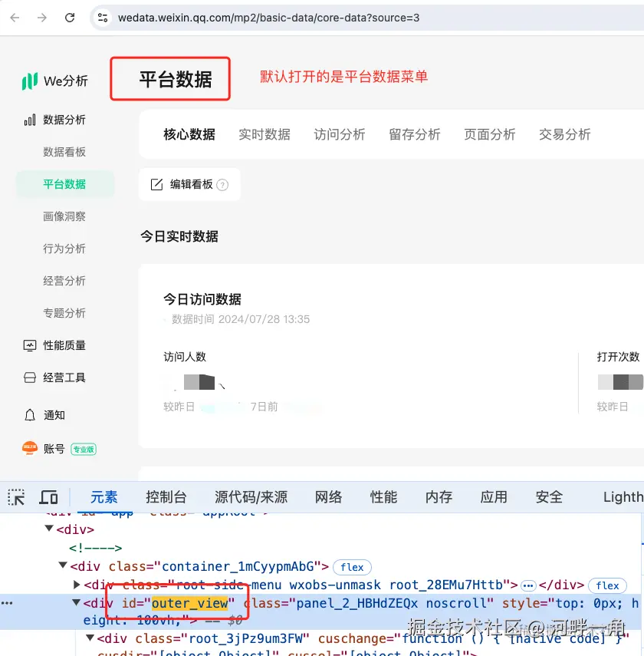Click the <!----> comment node
Image resolution: width=644 pixels, height=656 pixels.
(x=95, y=548)
